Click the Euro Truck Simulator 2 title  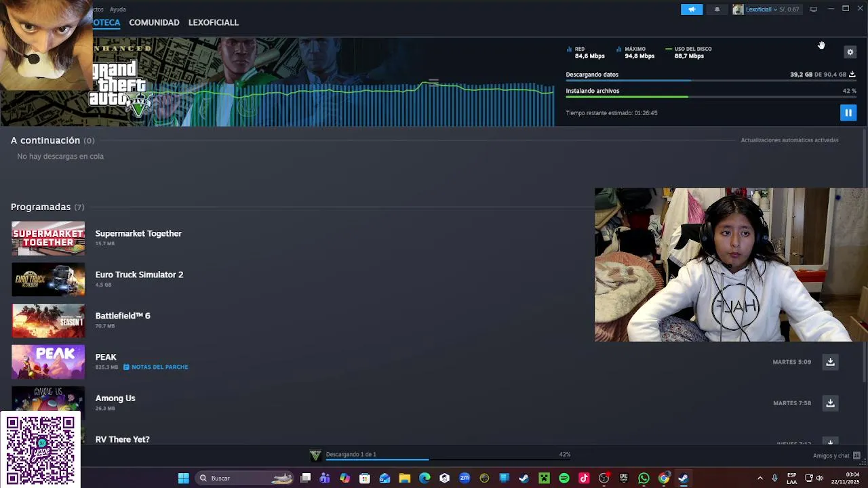click(139, 274)
